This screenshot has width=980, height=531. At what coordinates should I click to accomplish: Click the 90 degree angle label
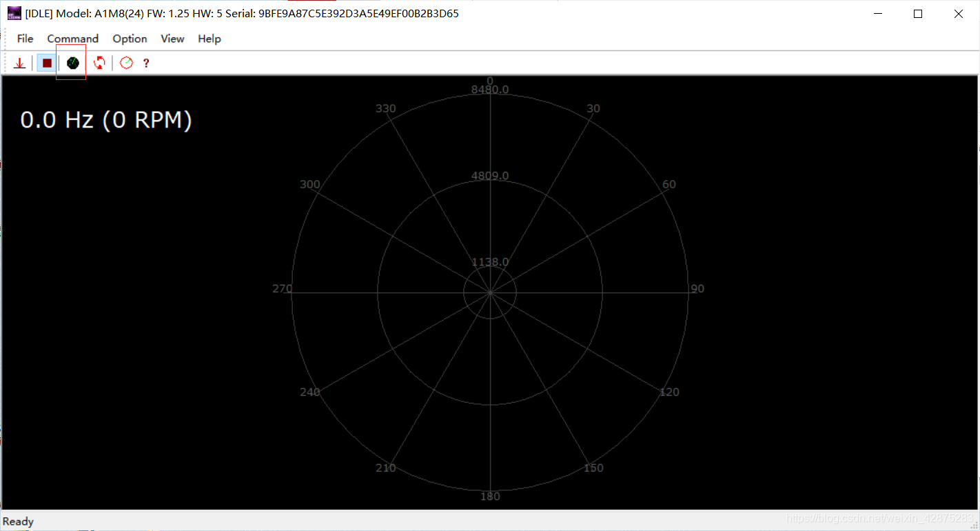[697, 289]
